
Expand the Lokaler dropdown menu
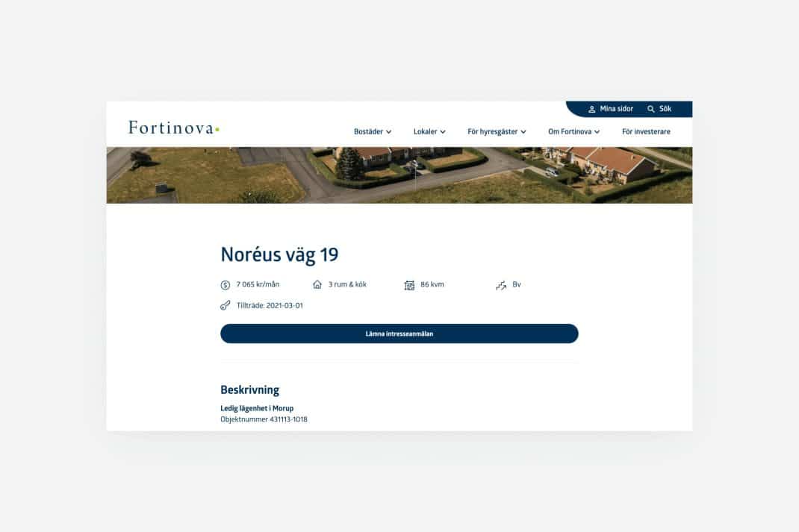(x=429, y=131)
